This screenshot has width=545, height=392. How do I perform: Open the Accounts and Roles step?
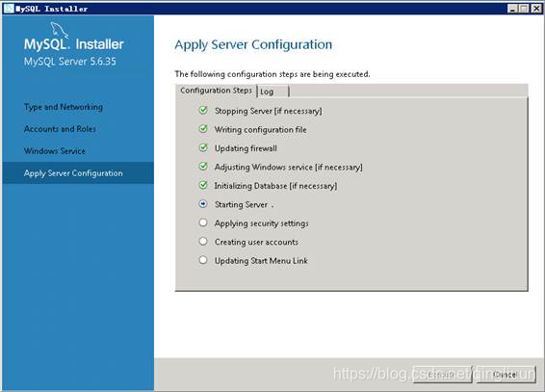click(60, 129)
